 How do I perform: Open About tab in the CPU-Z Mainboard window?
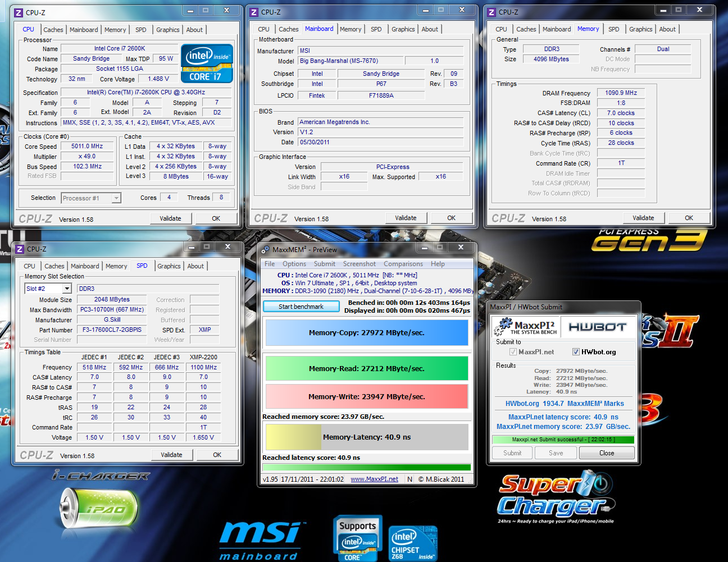click(x=430, y=29)
